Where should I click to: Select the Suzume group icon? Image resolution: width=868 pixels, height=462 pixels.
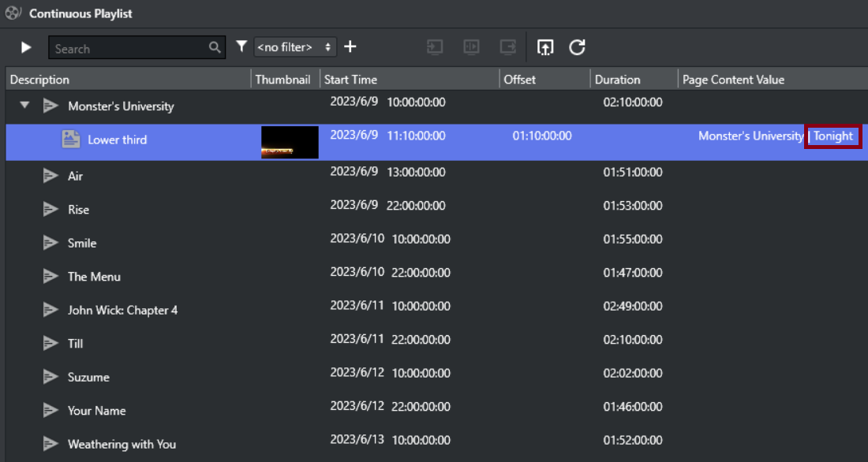coord(51,377)
